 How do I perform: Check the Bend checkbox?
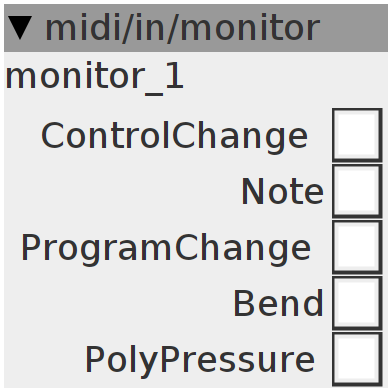click(357, 303)
